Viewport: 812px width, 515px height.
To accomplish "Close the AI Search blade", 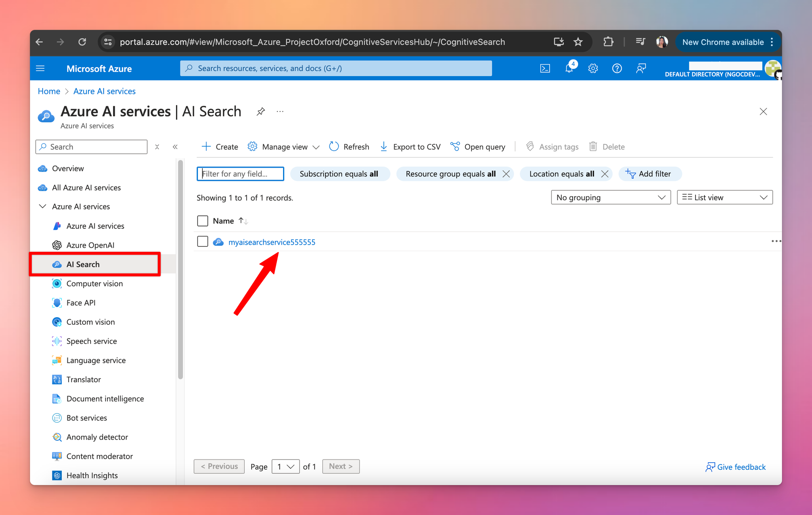I will point(763,112).
